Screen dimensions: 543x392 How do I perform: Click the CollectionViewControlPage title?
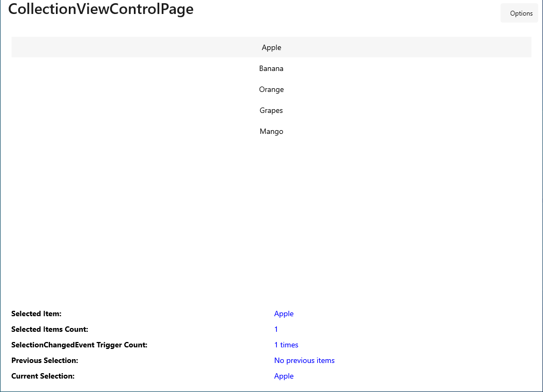click(x=101, y=9)
